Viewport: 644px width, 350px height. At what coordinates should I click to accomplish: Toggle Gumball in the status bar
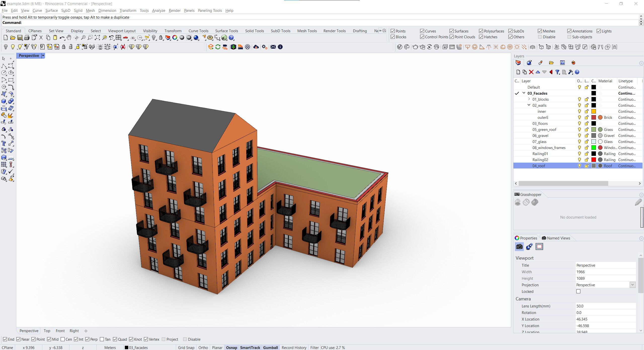[270, 347]
